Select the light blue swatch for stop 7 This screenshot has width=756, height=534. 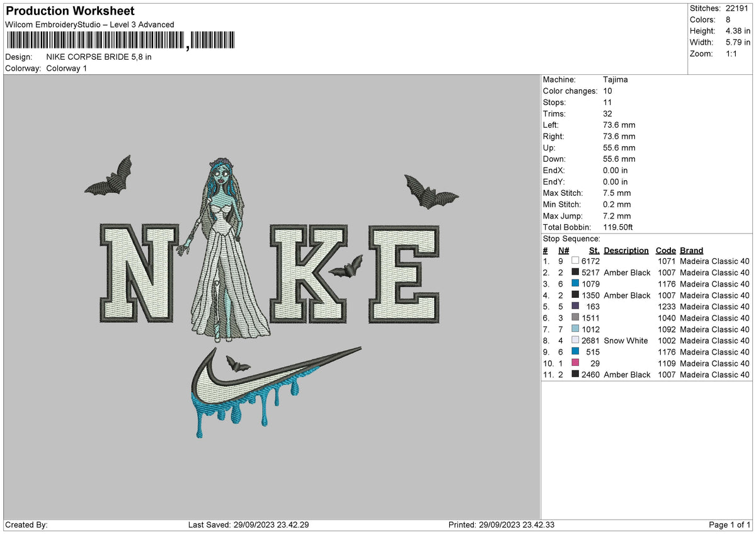pyautogui.click(x=575, y=329)
